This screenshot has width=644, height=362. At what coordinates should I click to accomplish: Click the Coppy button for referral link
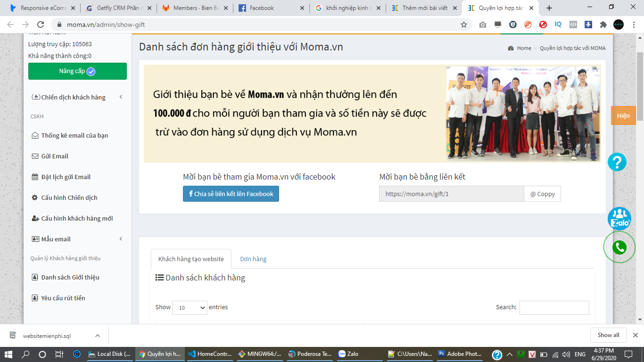(542, 193)
